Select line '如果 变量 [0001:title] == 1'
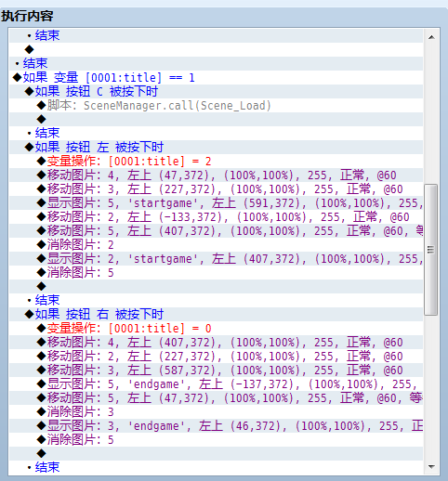Screen dimensions: 448x481 click(217, 77)
